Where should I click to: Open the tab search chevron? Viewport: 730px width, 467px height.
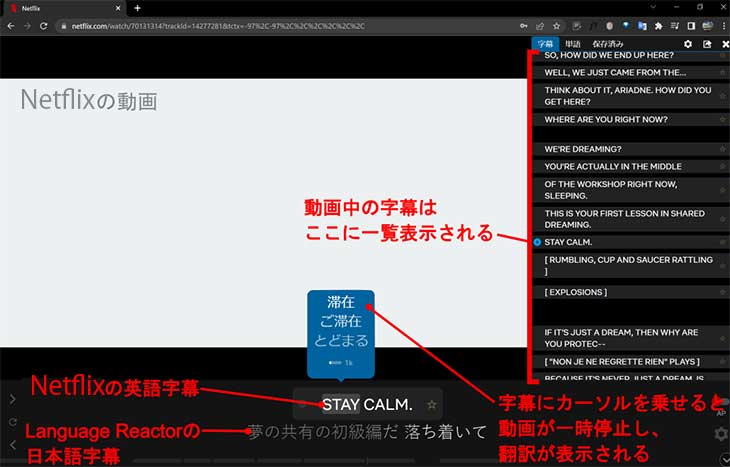(653, 7)
